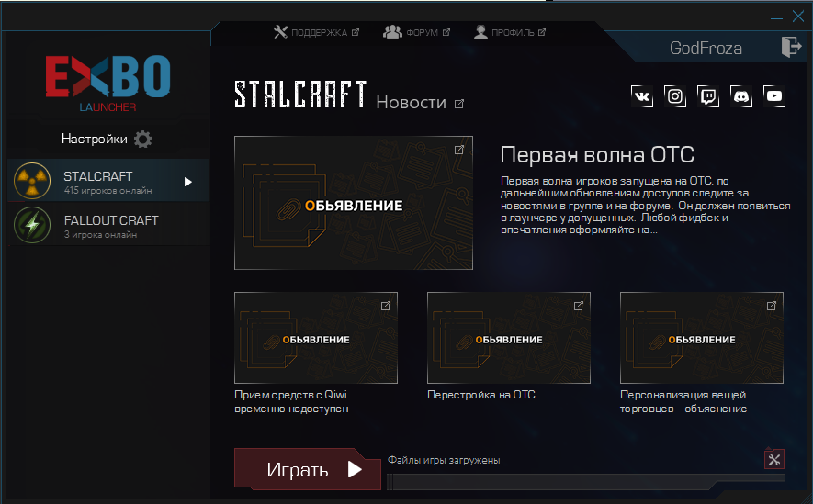
Task: Open settings gear next to Настройки
Action: 143,139
